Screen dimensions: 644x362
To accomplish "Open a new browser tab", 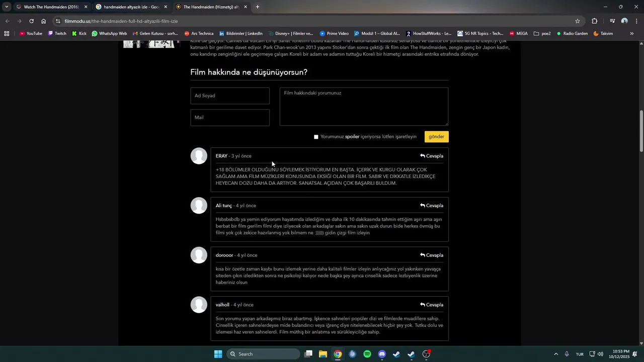I will (x=258, y=7).
